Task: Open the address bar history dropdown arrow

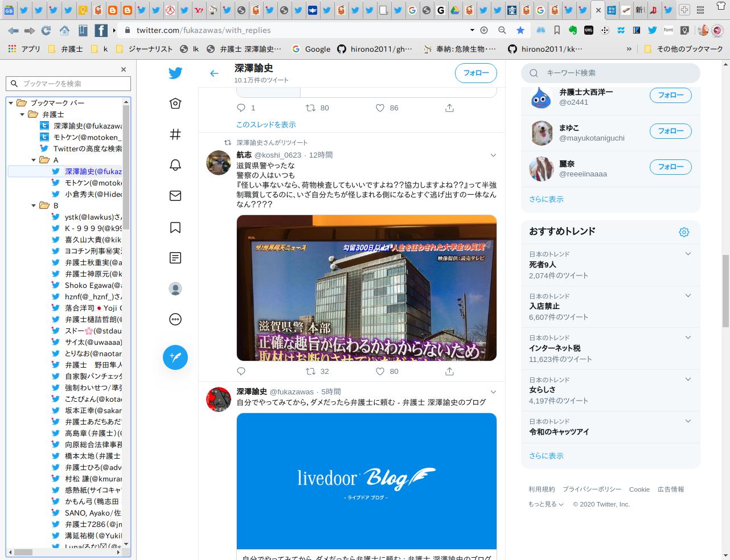Action: click(x=472, y=30)
